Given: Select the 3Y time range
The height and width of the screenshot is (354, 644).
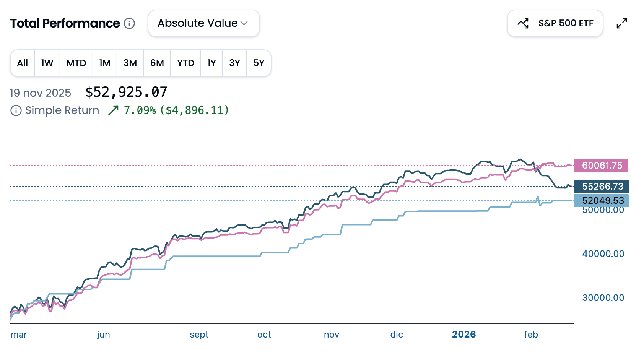Looking at the screenshot, I should click(x=234, y=63).
